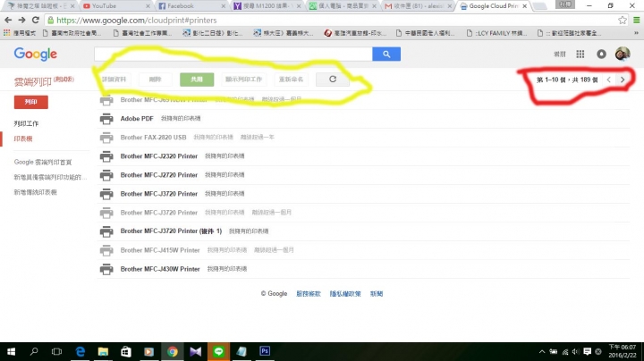This screenshot has height=361, width=644.
Task: Click the browser forward arrow
Action: point(21,20)
